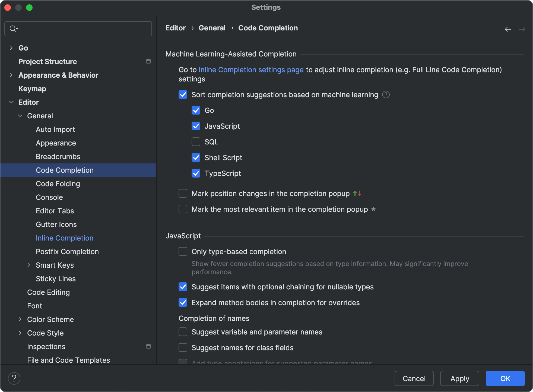The width and height of the screenshot is (533, 392).
Task: Click the up-down arrows icon after position changes option
Action: click(357, 193)
